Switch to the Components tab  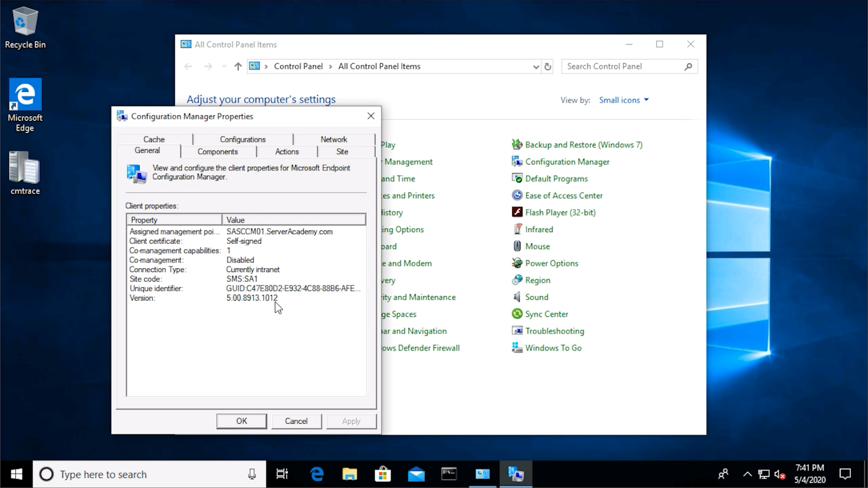click(x=218, y=151)
